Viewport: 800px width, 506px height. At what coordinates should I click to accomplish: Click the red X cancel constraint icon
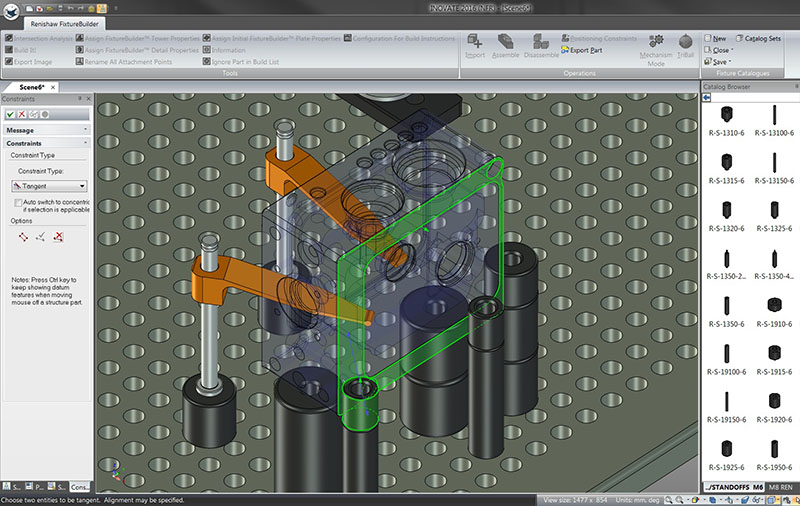pos(22,115)
